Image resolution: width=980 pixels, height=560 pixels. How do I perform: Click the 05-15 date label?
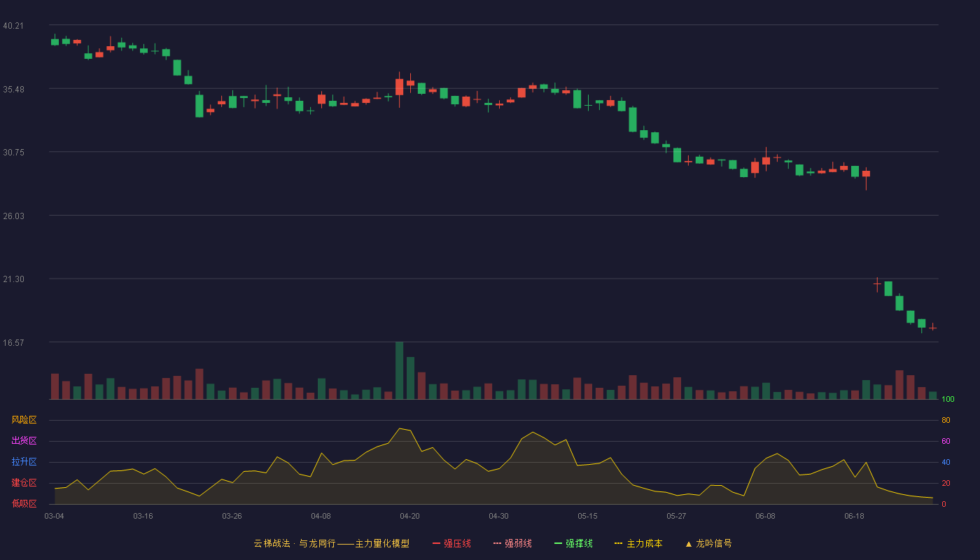click(587, 516)
